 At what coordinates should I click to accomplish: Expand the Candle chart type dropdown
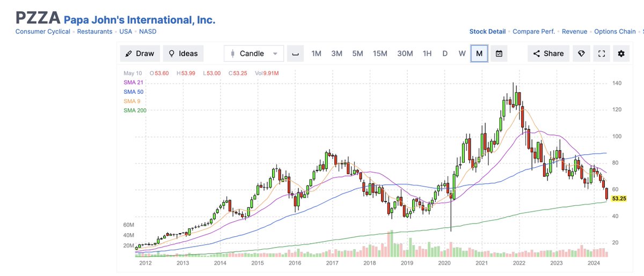pos(254,54)
